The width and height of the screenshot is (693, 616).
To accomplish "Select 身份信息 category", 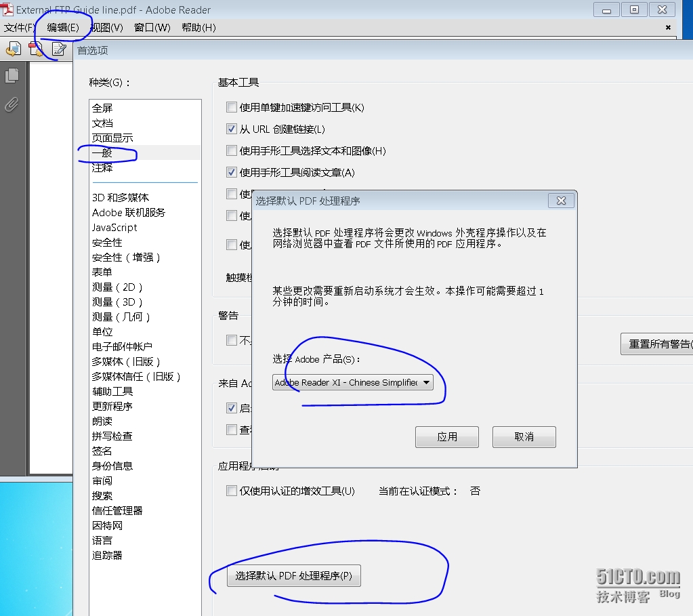I will [112, 466].
